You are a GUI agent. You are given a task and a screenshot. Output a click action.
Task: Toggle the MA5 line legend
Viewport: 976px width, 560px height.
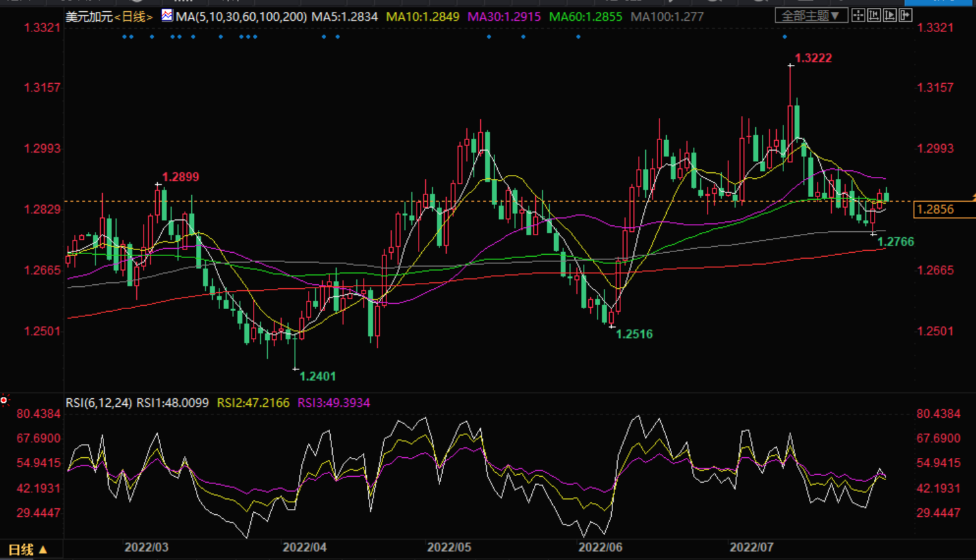(345, 16)
